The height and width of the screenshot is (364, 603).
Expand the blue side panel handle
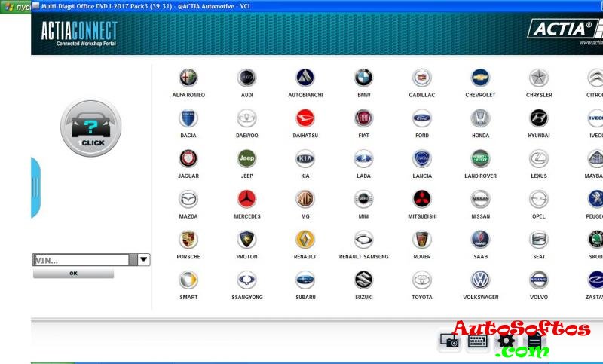(35, 187)
